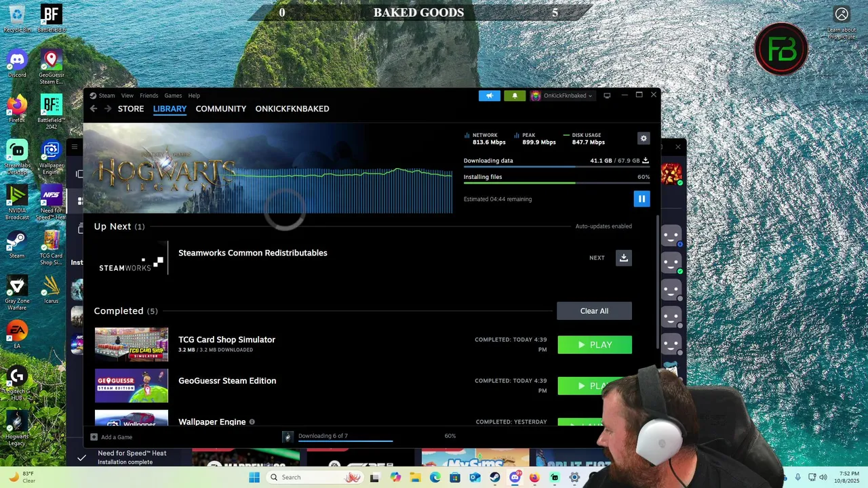Image resolution: width=868 pixels, height=488 pixels.
Task: Open the View menu
Action: click(127, 96)
